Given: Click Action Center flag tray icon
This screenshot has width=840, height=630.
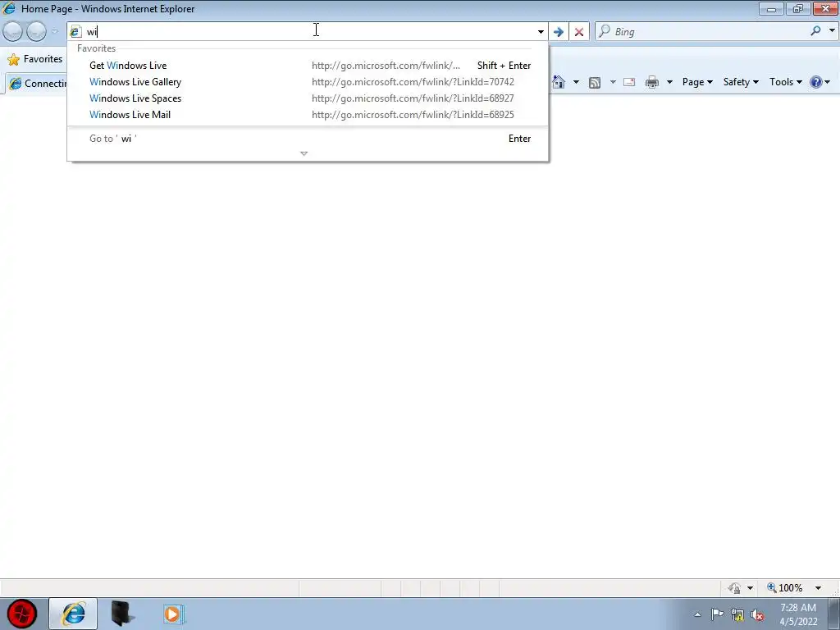Looking at the screenshot, I should (x=717, y=614).
